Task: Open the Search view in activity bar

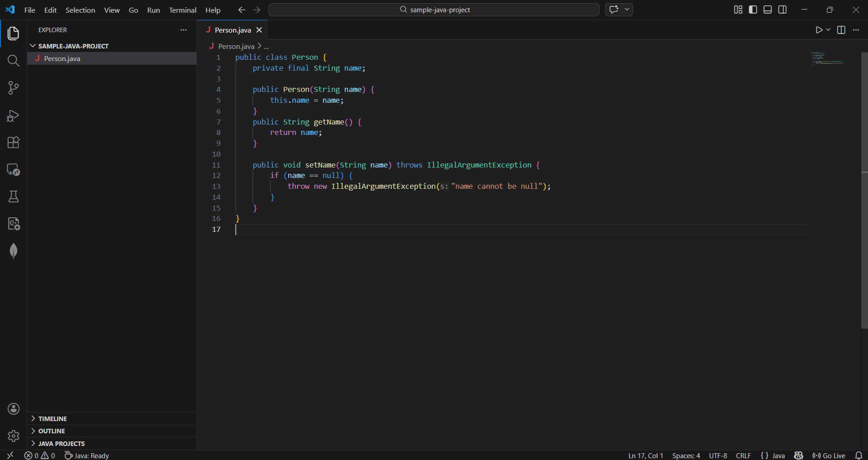Action: click(x=14, y=61)
